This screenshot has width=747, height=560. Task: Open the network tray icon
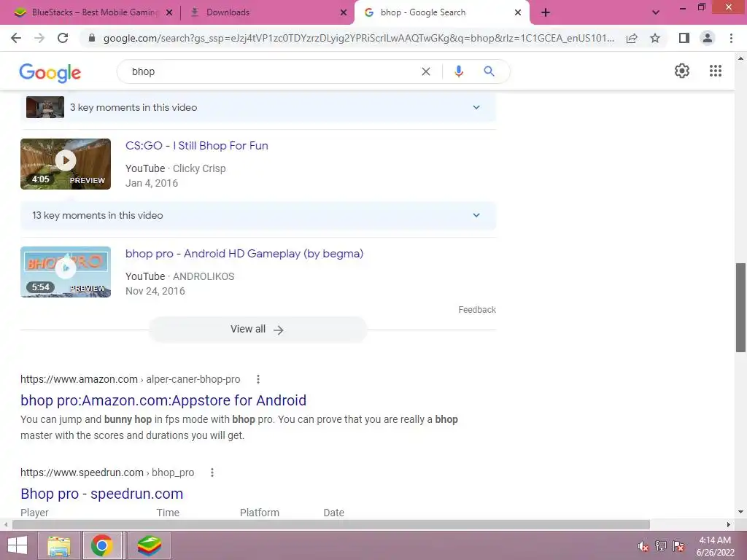[x=661, y=546]
